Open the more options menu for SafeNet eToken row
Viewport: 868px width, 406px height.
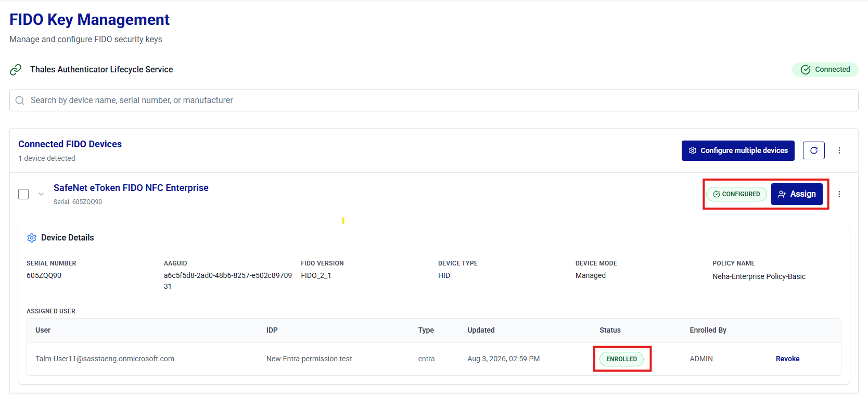839,194
